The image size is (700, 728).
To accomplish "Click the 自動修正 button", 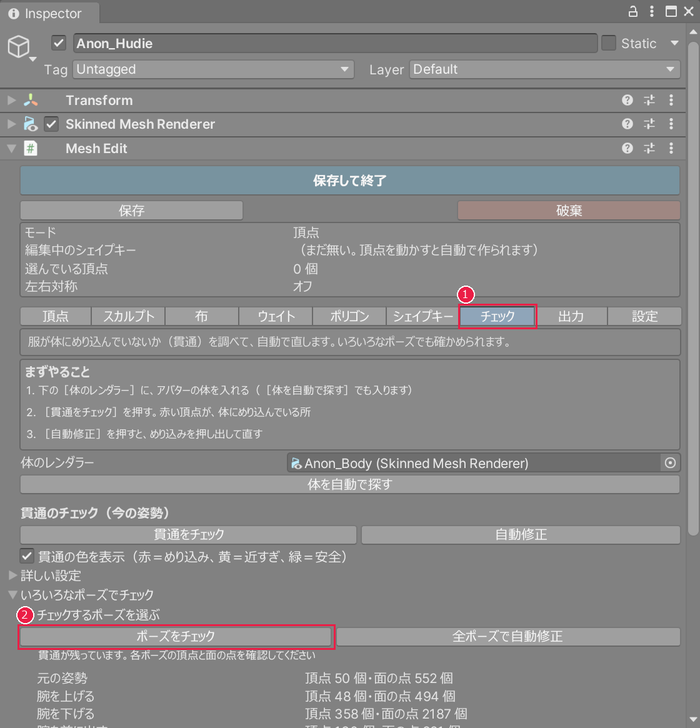I will click(x=521, y=534).
